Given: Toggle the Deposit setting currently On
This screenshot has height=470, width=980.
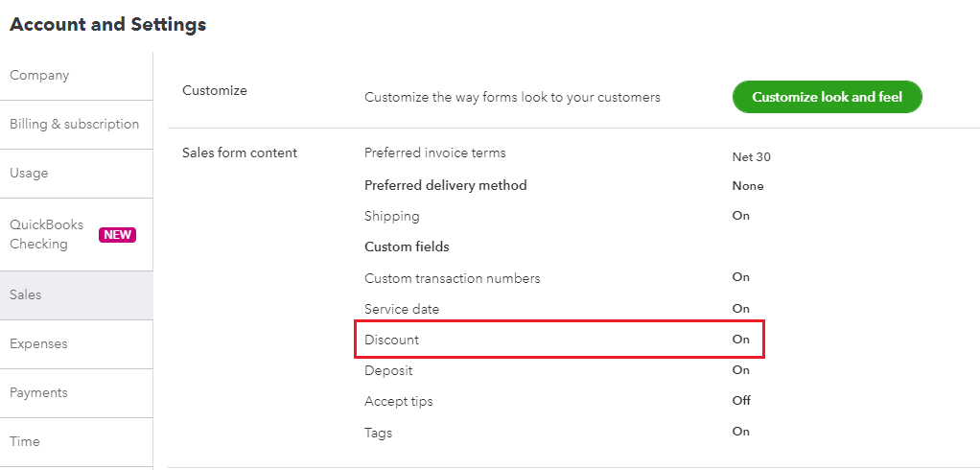Looking at the screenshot, I should (740, 370).
